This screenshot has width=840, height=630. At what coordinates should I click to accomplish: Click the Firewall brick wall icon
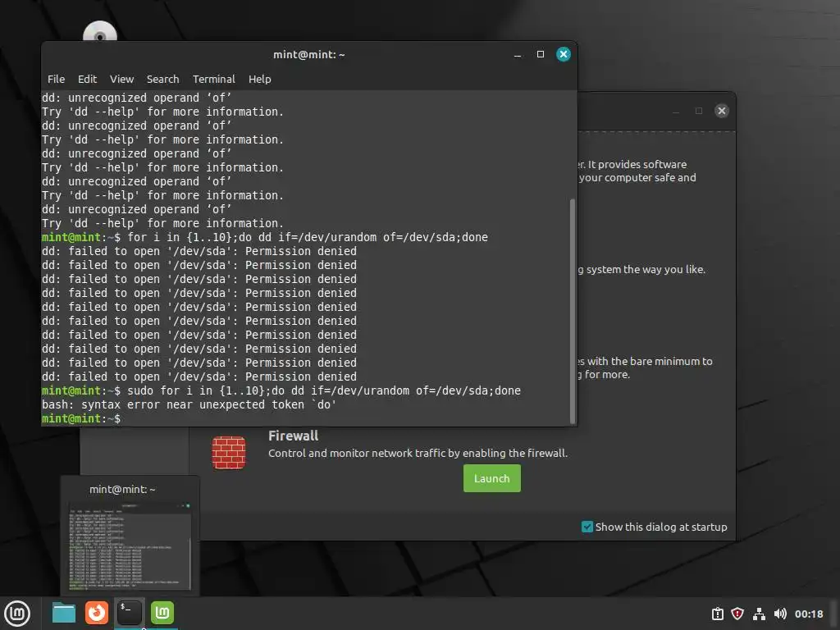point(229,453)
